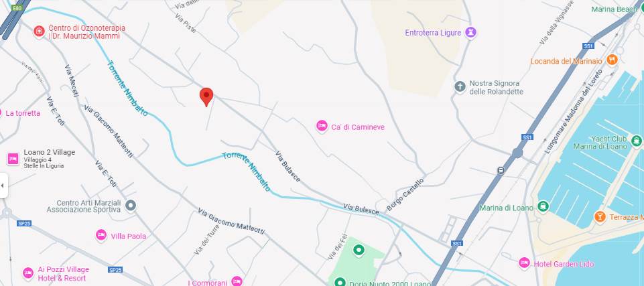Open Centro di Ozonoterapia medical icon

coord(39,31)
